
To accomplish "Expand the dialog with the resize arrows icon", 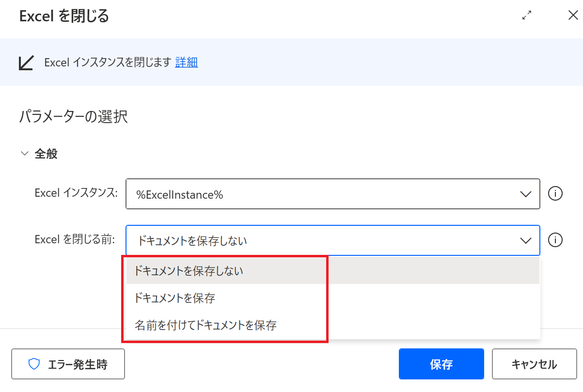I will pos(526,16).
